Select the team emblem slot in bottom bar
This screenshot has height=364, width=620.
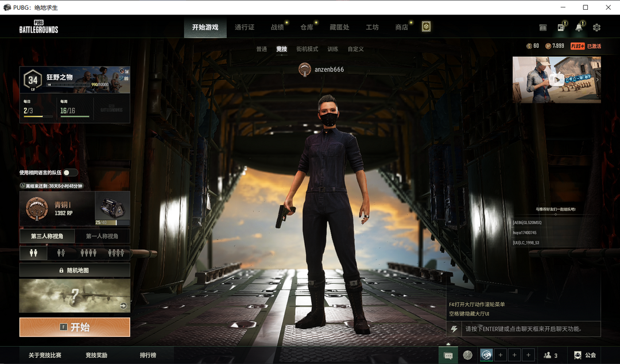point(486,355)
